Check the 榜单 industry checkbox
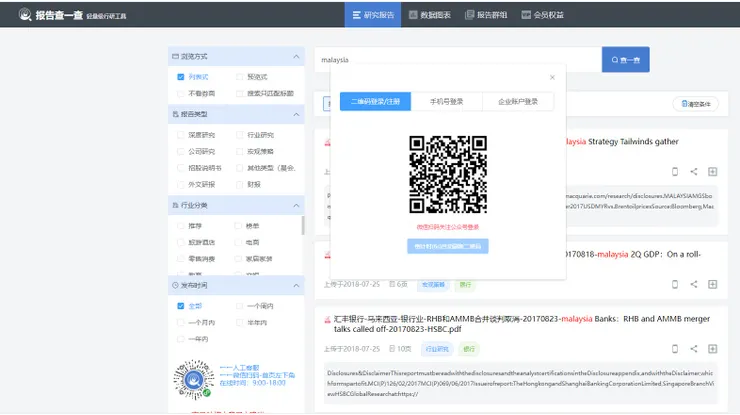This screenshot has height=415, width=740. [238, 226]
